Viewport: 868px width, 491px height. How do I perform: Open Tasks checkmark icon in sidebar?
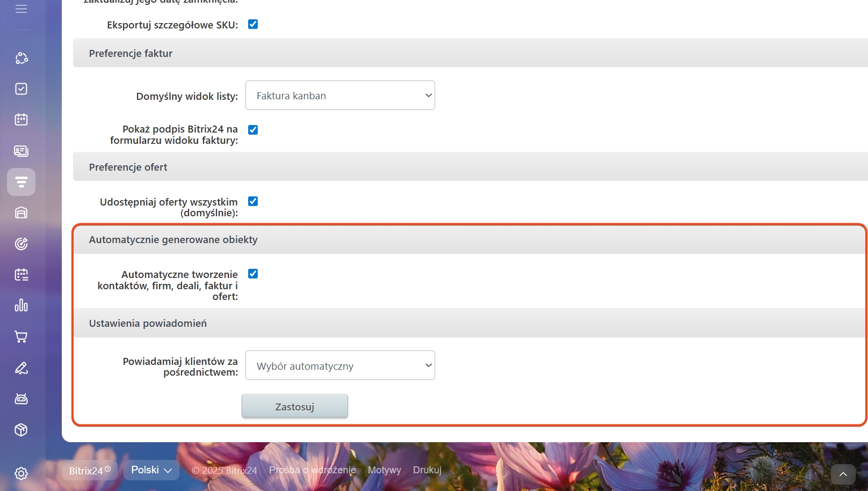(21, 89)
